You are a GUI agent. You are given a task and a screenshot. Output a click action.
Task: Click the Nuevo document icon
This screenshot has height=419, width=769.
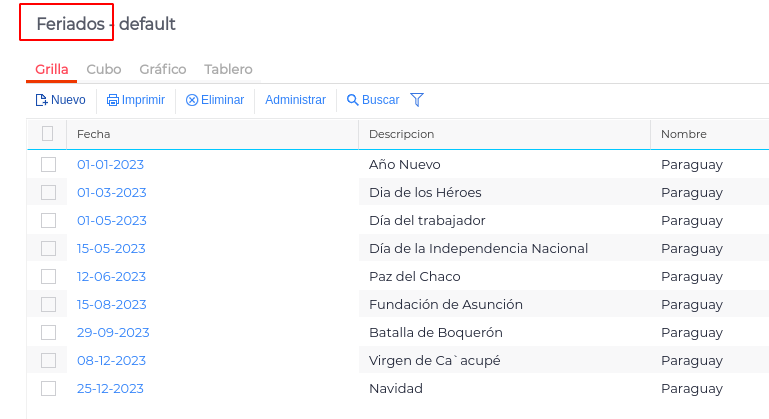click(42, 100)
